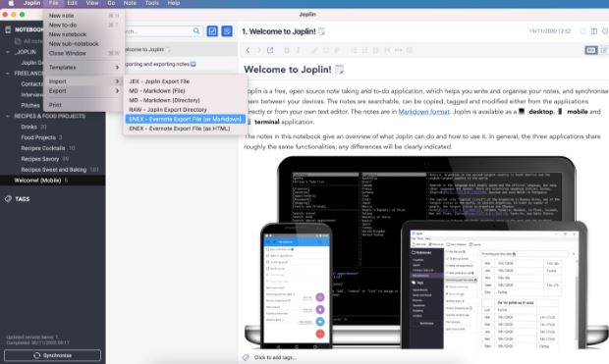Collapse the _JOPLIN notebook

[x=8, y=52]
